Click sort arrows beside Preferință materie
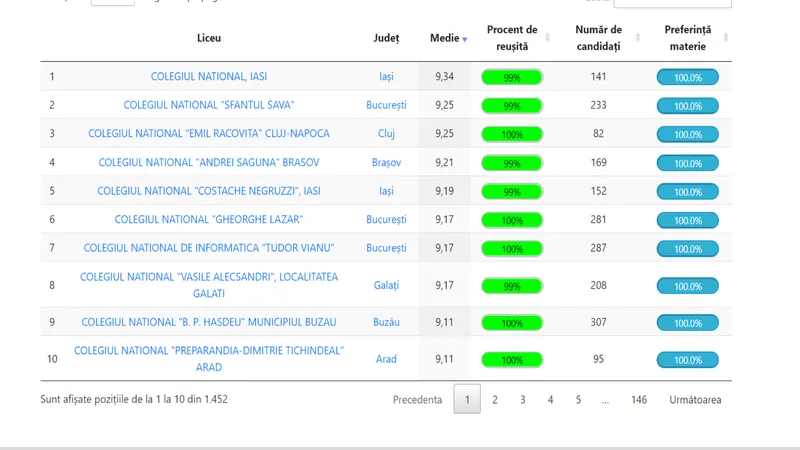 [x=725, y=38]
